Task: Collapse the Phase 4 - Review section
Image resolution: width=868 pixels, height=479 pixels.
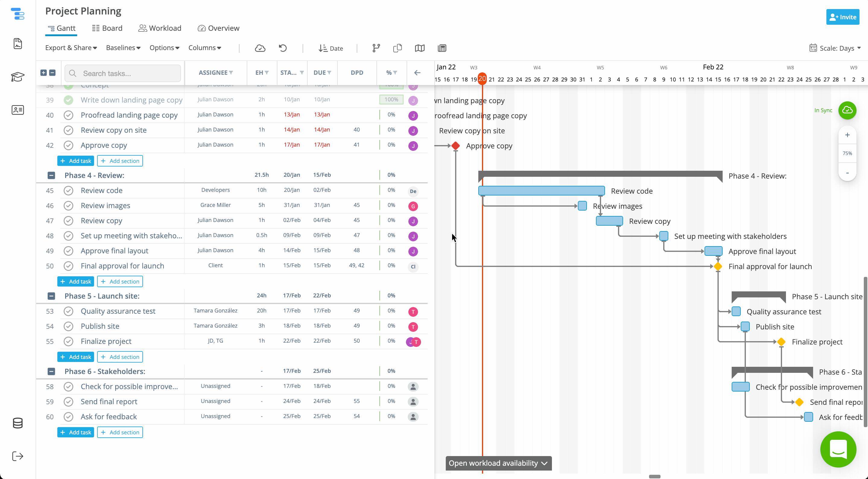Action: tap(51, 175)
